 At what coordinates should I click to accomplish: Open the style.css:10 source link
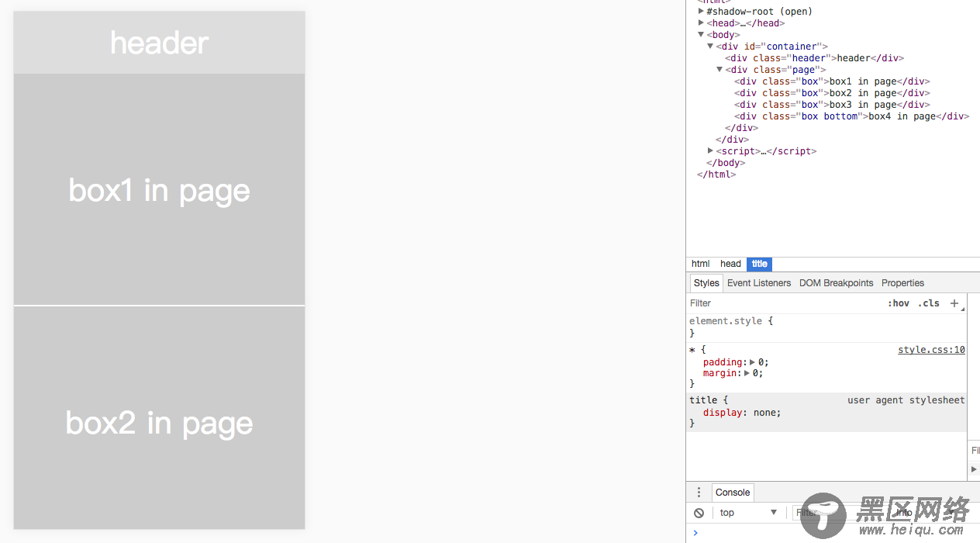click(x=931, y=350)
